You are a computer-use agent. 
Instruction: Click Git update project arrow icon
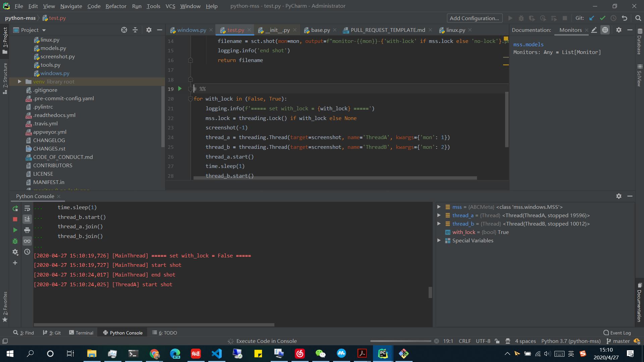pyautogui.click(x=592, y=18)
